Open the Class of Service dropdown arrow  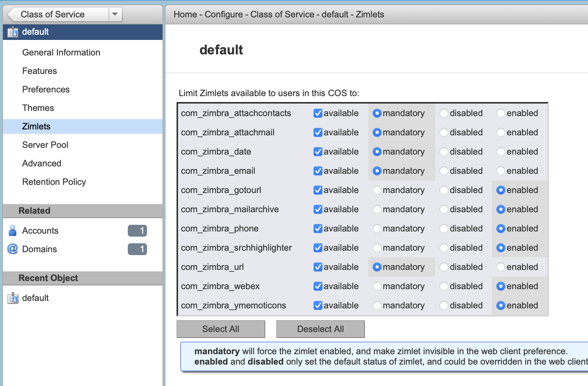pyautogui.click(x=115, y=14)
